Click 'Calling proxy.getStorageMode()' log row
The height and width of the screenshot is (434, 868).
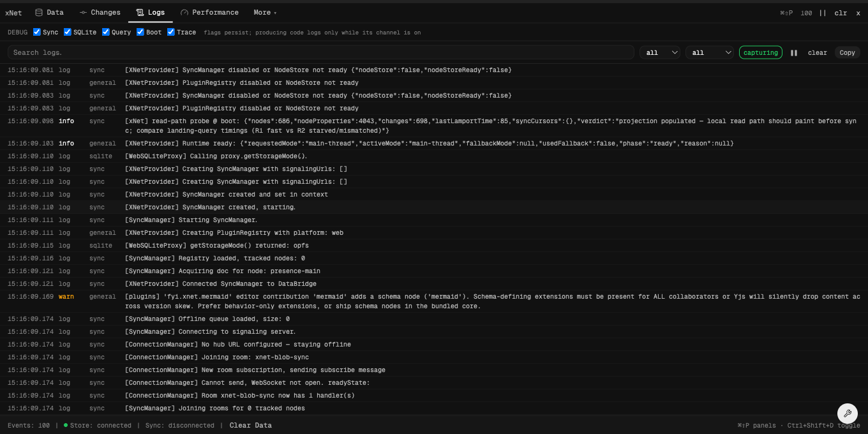tap(434, 156)
